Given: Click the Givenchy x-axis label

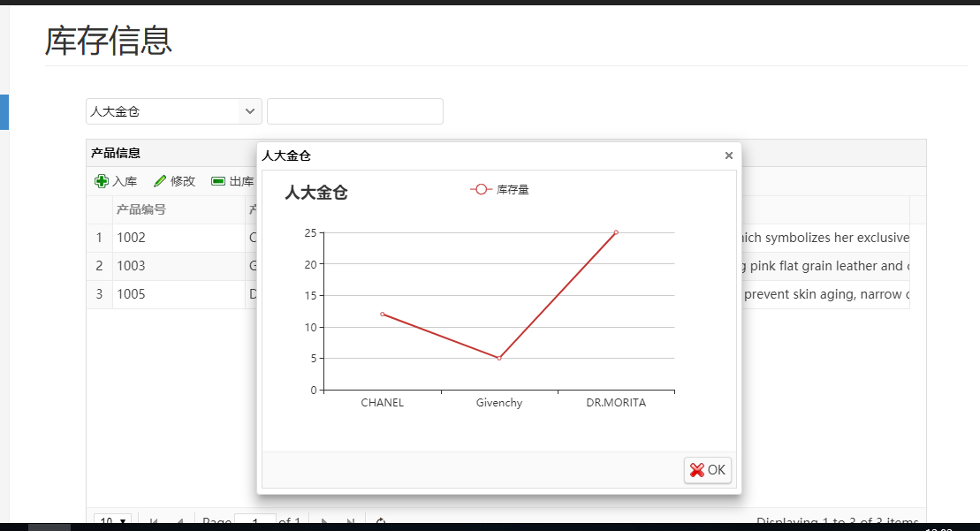Looking at the screenshot, I should click(498, 402).
